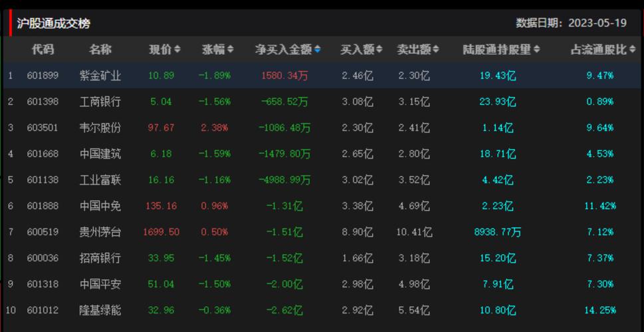Click the sort icon next to 卖出额
The height and width of the screenshot is (332, 644).
(435, 50)
